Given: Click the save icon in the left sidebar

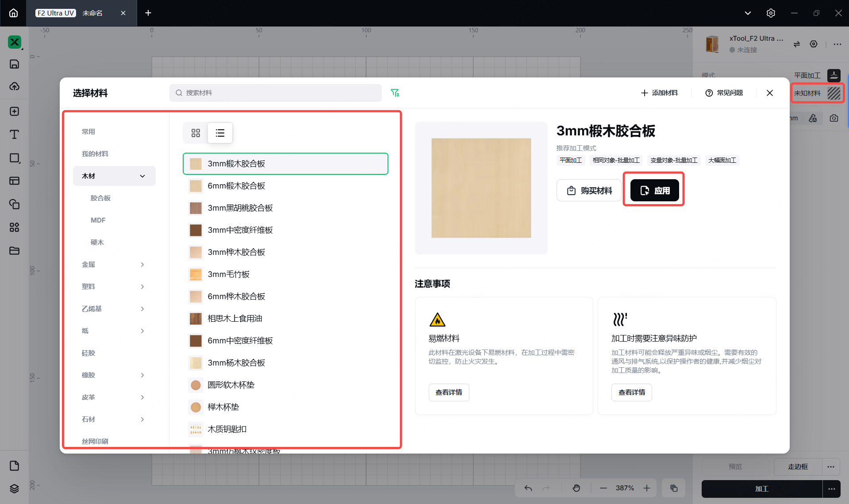Looking at the screenshot, I should coord(14,64).
